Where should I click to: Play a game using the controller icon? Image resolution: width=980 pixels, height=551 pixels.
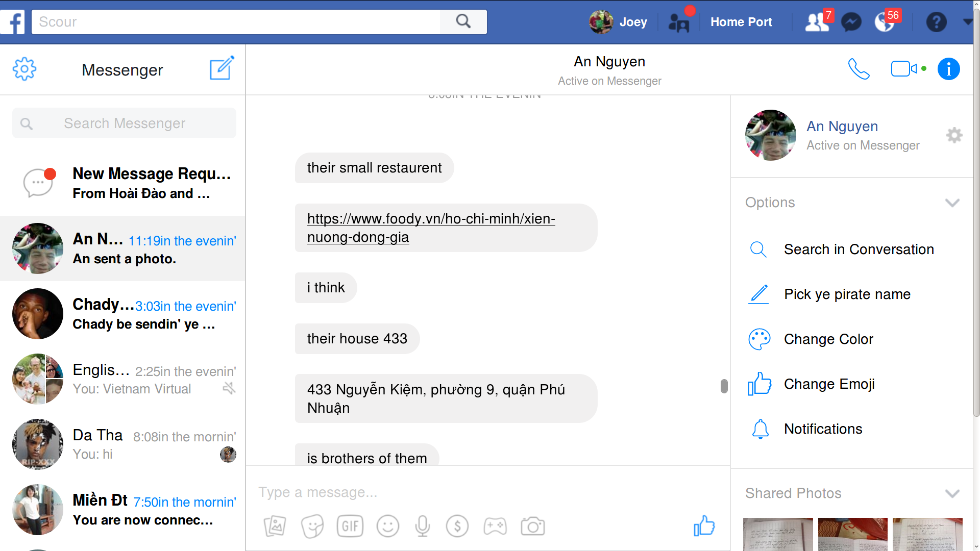coord(495,526)
